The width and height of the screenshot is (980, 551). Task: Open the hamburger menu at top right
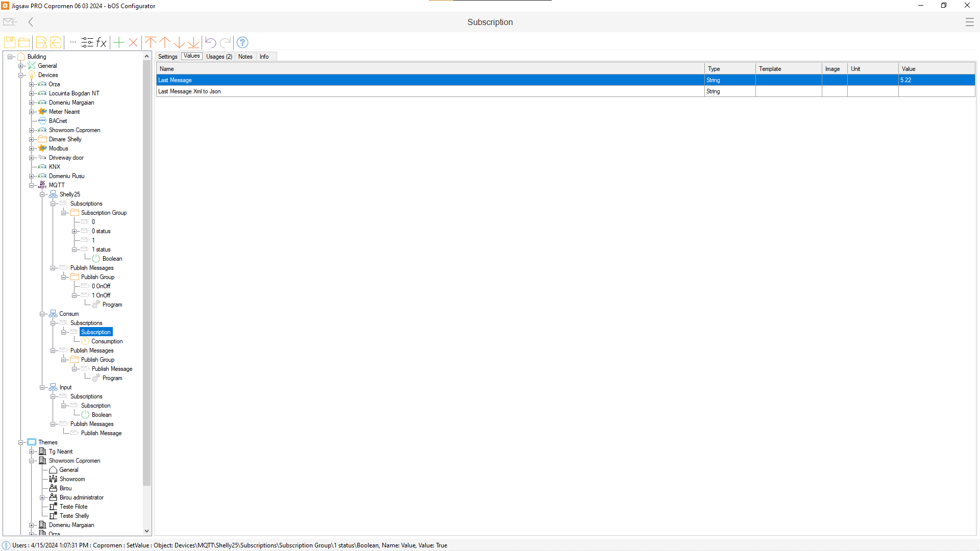pyautogui.click(x=969, y=22)
